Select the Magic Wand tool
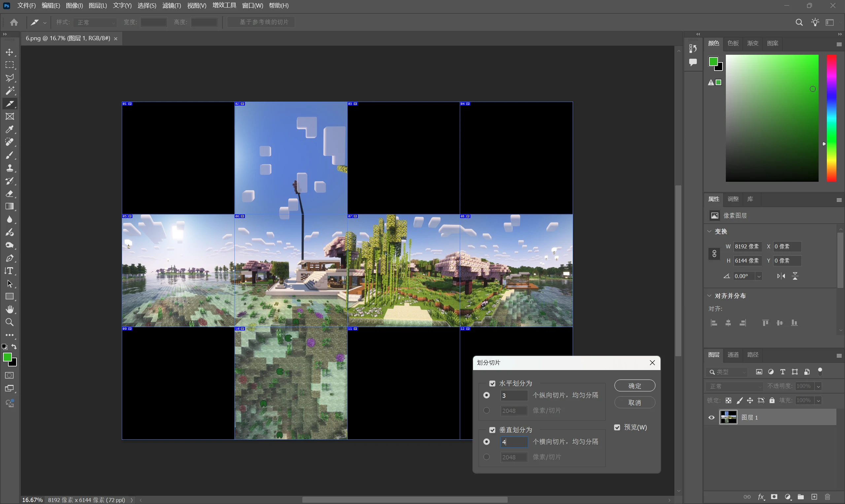 click(x=10, y=91)
